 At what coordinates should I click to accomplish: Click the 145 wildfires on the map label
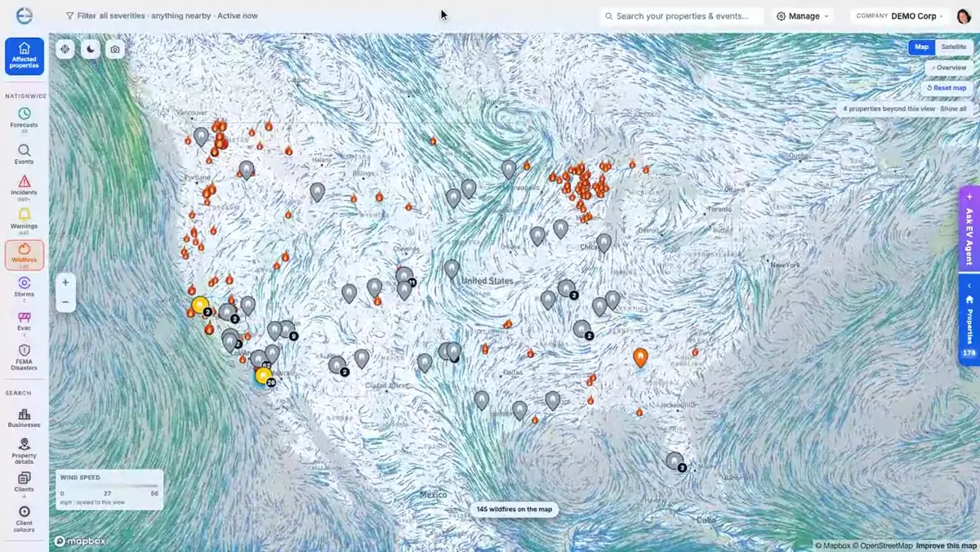(x=514, y=509)
